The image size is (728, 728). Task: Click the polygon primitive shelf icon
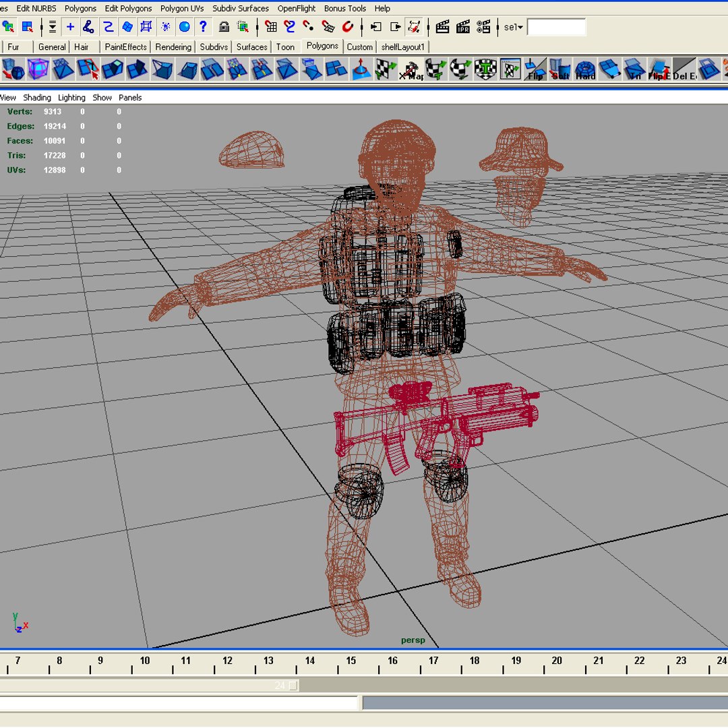[x=13, y=69]
